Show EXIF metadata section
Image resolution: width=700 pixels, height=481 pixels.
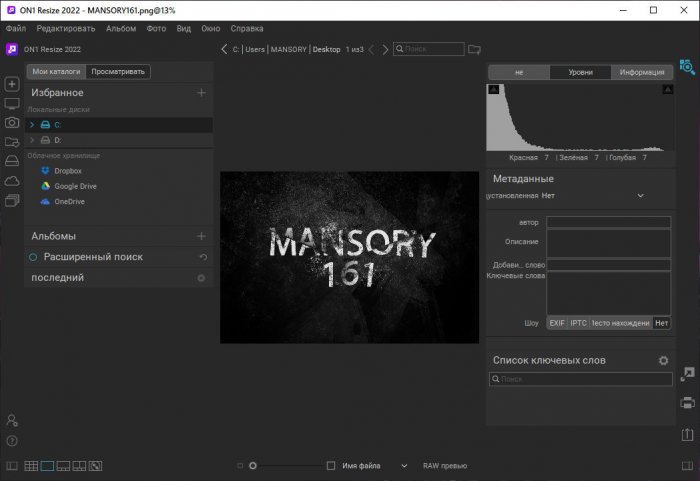[x=557, y=323]
